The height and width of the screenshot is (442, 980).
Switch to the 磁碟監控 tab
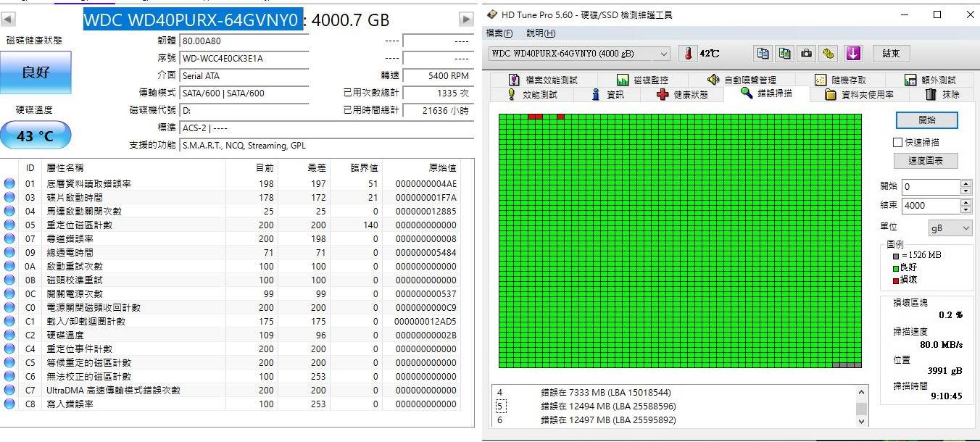pos(642,80)
